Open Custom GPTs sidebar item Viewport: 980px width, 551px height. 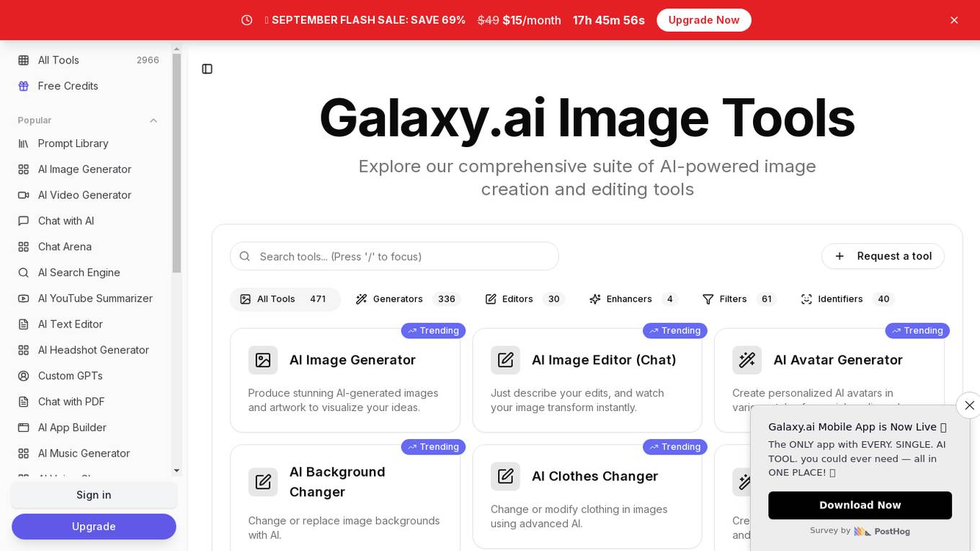click(x=89, y=376)
